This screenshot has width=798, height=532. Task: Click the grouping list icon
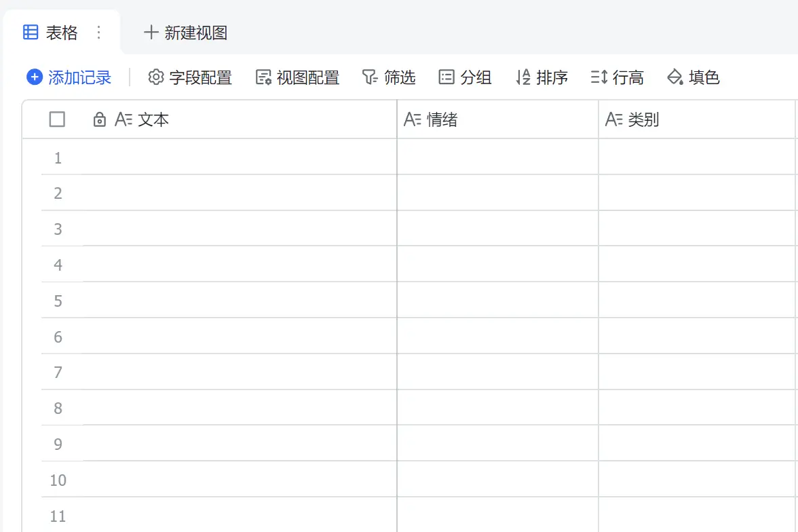pyautogui.click(x=446, y=77)
